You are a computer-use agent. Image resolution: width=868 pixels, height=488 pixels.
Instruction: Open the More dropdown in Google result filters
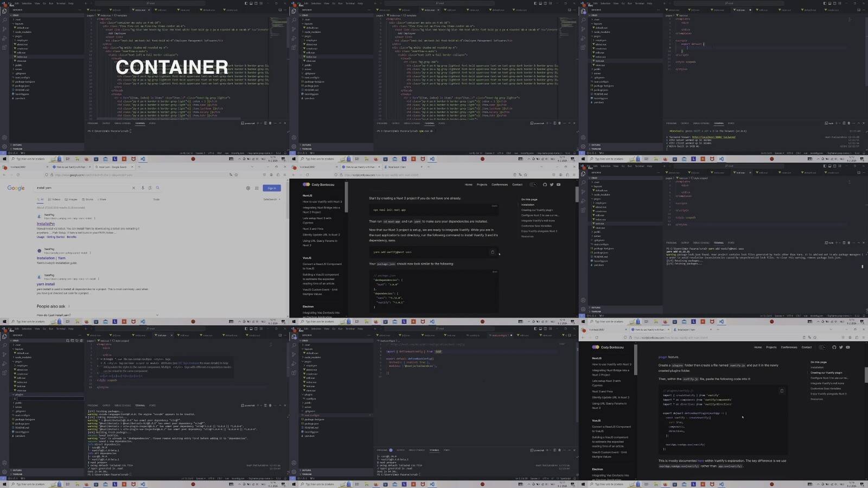click(101, 199)
